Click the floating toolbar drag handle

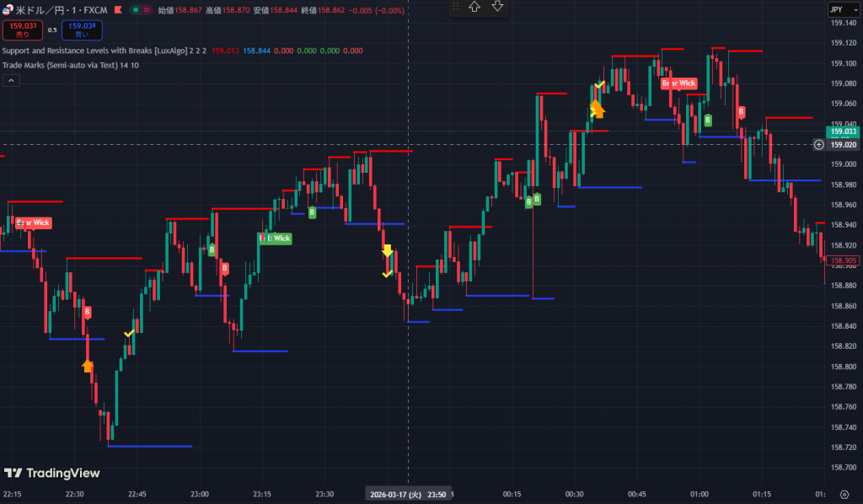click(x=456, y=7)
